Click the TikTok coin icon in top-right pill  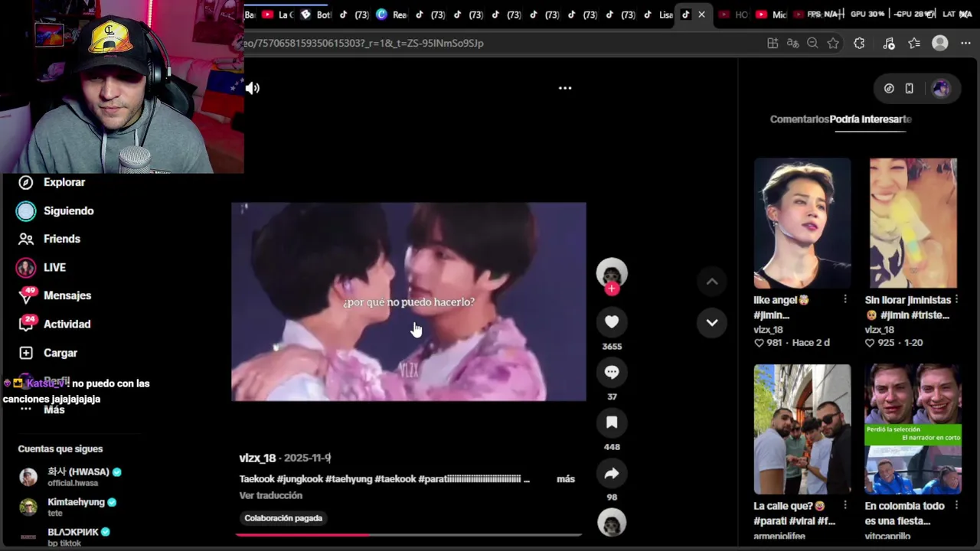coord(889,89)
